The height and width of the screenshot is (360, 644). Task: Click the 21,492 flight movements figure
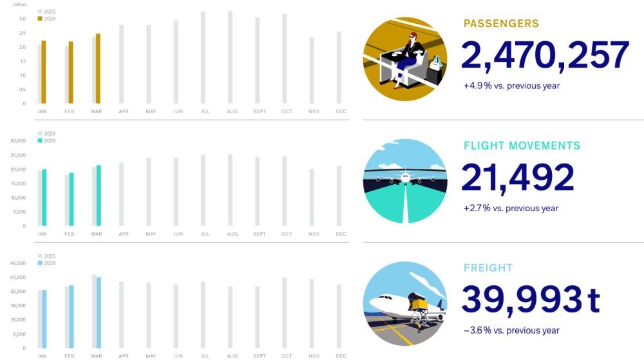coord(518,178)
